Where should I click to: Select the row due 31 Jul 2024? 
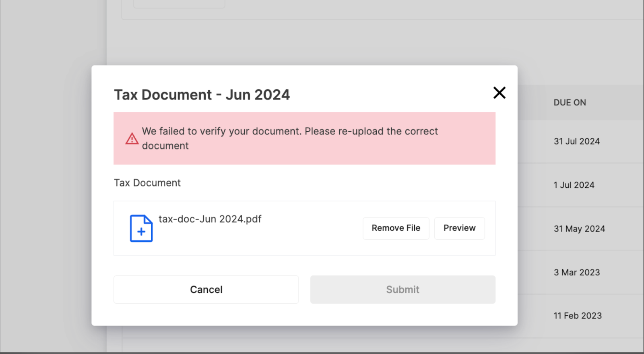coord(576,141)
